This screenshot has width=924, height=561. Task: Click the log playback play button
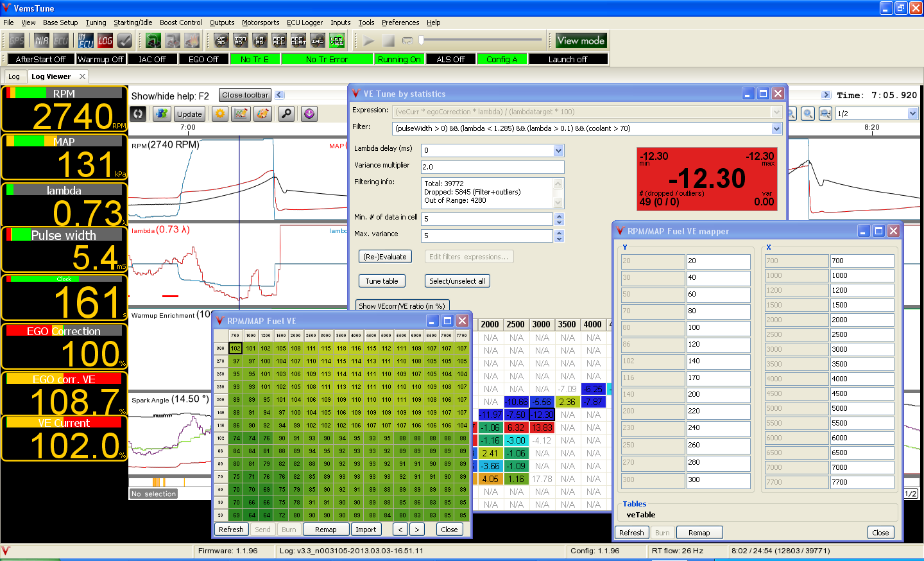click(x=369, y=41)
